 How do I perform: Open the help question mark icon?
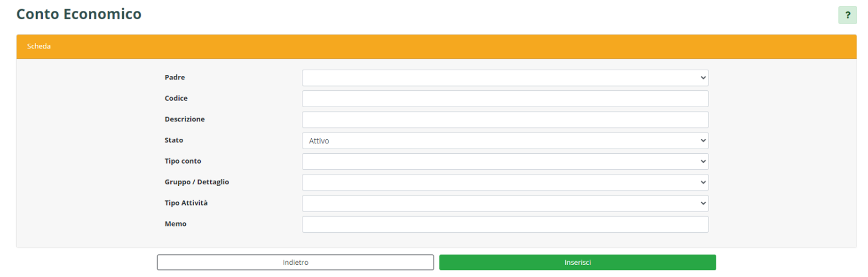pyautogui.click(x=847, y=15)
